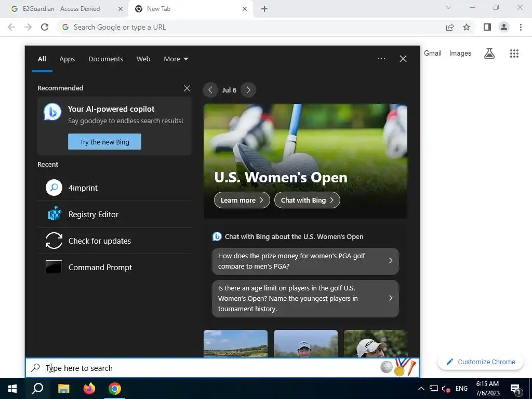Close E2Guardian Access Denied tab
Screen dimensions: 532x399
click(x=121, y=9)
